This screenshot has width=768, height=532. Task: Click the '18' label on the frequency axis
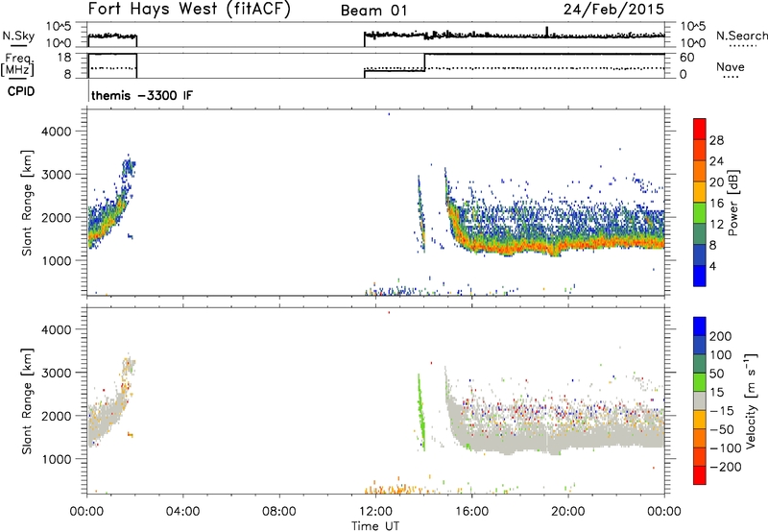coord(63,58)
